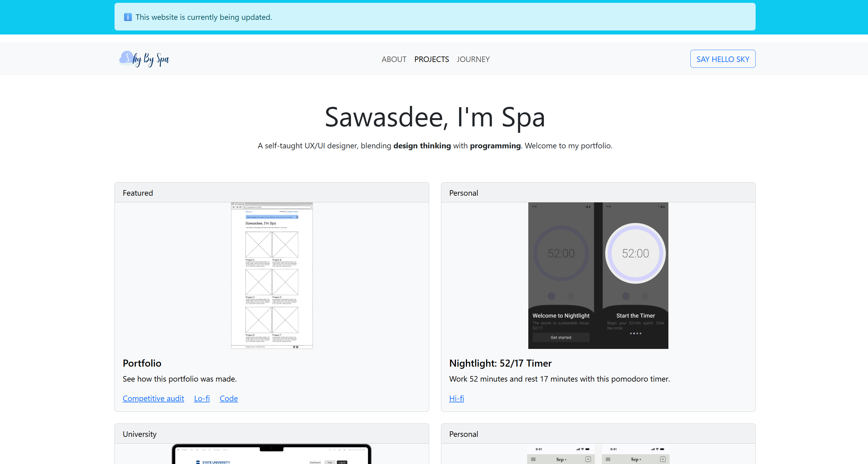This screenshot has height=464, width=868.
Task: Open the Hi-fi link under Nightlight timer
Action: [x=457, y=398]
